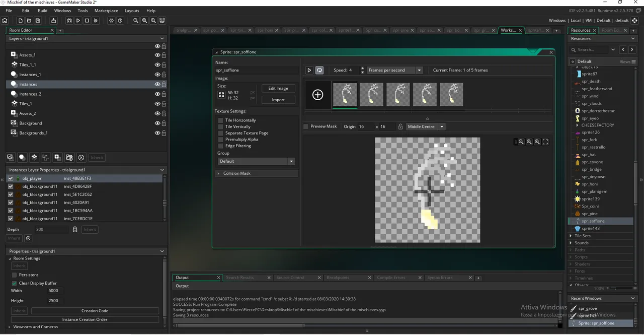This screenshot has width=644, height=335.
Task: Enable the Persistent room checkbox
Action: click(x=14, y=275)
